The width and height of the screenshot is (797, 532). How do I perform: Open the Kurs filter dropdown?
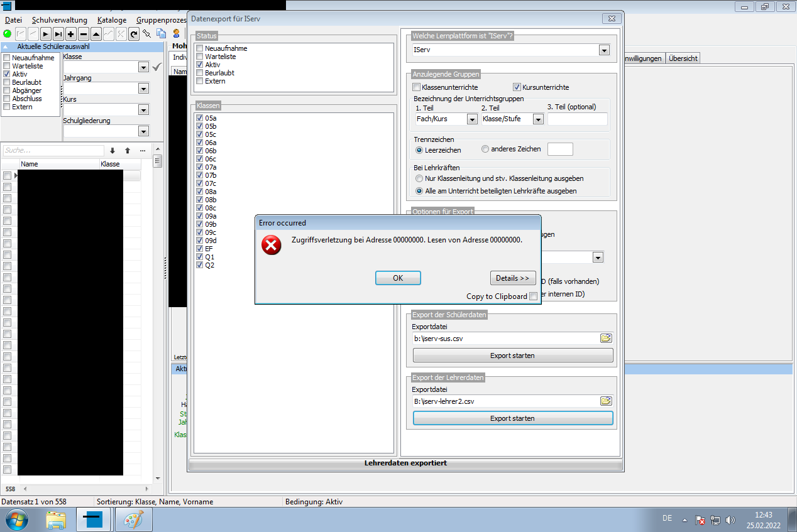click(143, 110)
